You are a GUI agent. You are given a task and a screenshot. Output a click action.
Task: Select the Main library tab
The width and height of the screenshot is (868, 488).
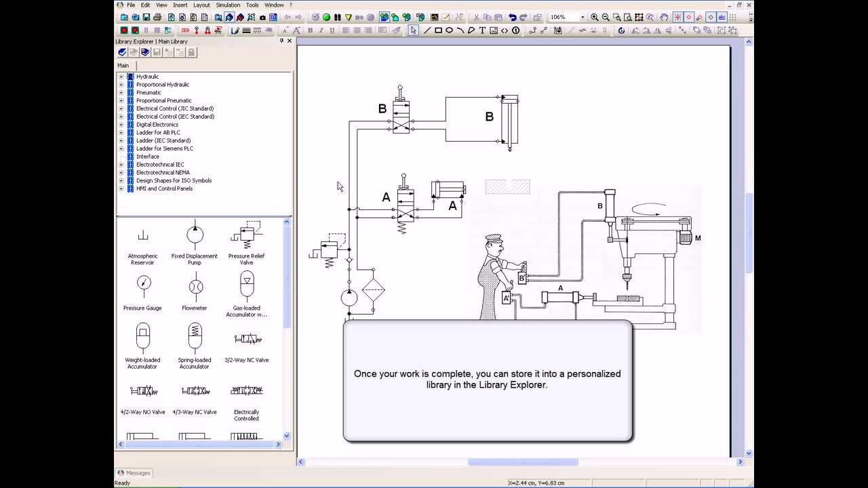coord(123,66)
